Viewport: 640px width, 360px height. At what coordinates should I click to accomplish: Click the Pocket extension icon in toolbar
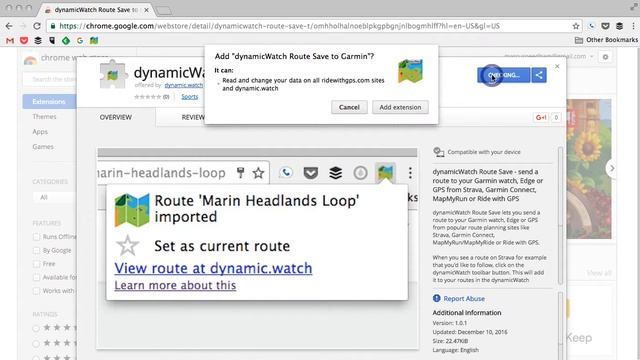coord(605,26)
